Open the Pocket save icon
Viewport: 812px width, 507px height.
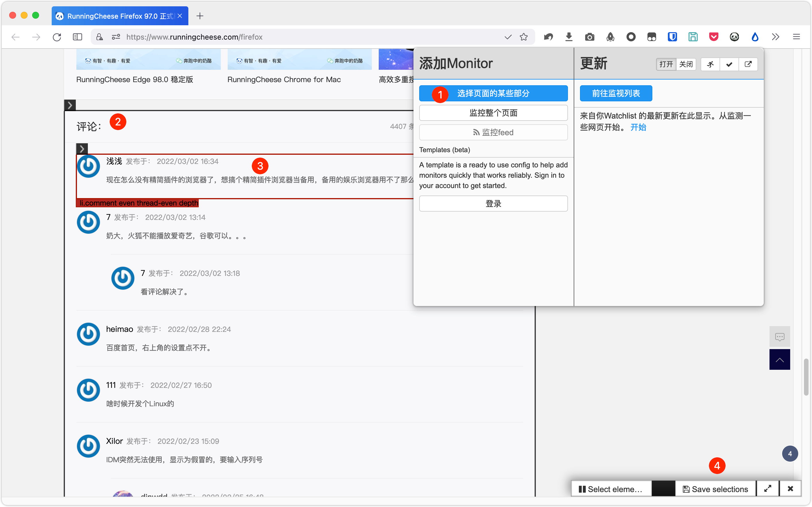tap(714, 37)
